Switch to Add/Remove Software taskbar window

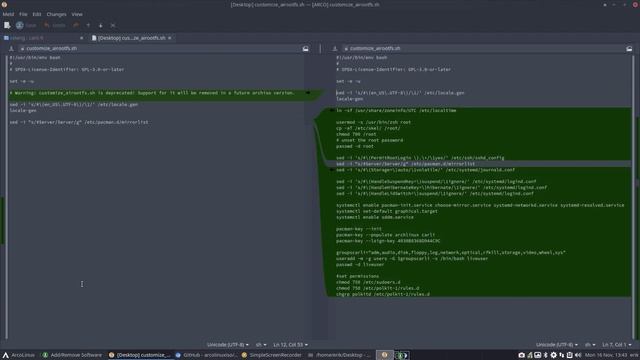(72, 355)
